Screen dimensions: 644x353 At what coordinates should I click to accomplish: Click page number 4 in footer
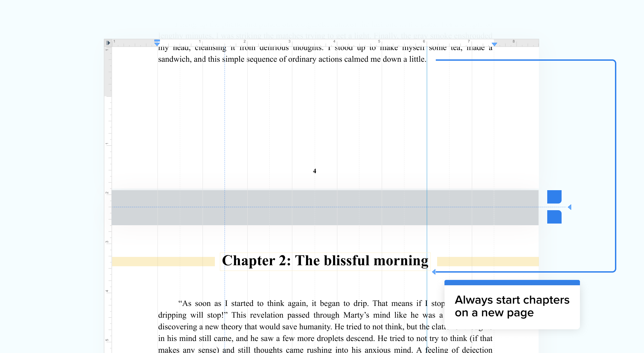314,171
